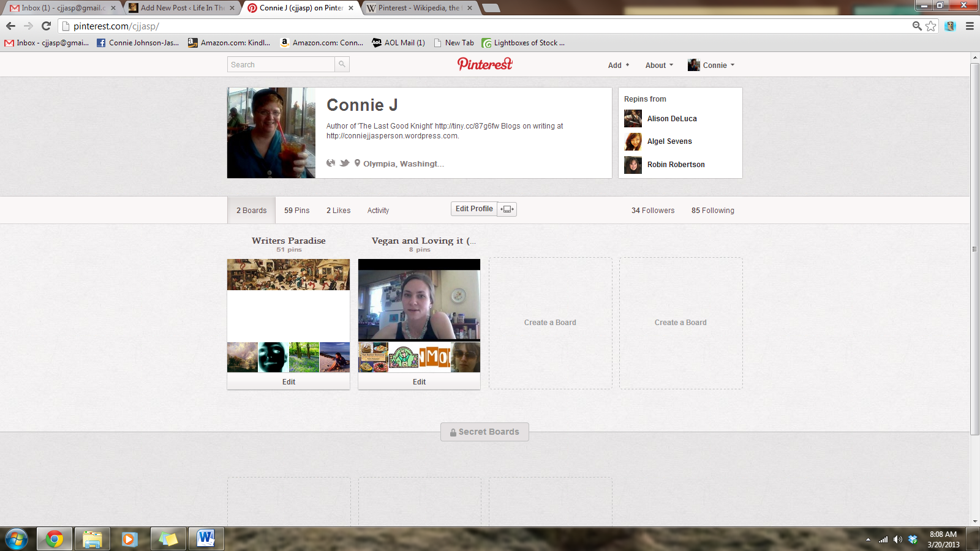Click in the Pinterest Search field

281,65
